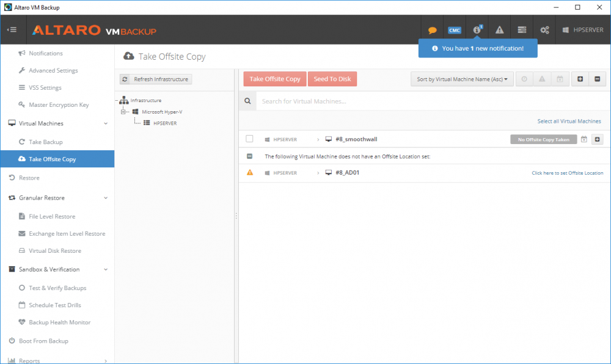Dismiss the 'You have 1 new notification' popup
The image size is (611, 364).
tap(478, 48)
